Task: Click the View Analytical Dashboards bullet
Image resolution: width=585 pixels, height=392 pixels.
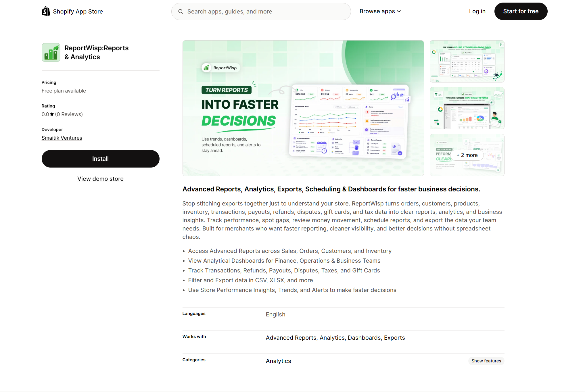Action: (x=284, y=261)
